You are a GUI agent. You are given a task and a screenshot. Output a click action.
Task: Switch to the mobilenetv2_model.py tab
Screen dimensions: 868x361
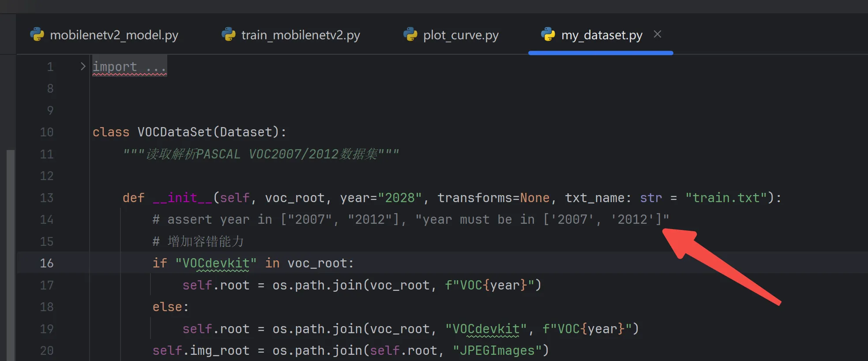click(x=105, y=35)
